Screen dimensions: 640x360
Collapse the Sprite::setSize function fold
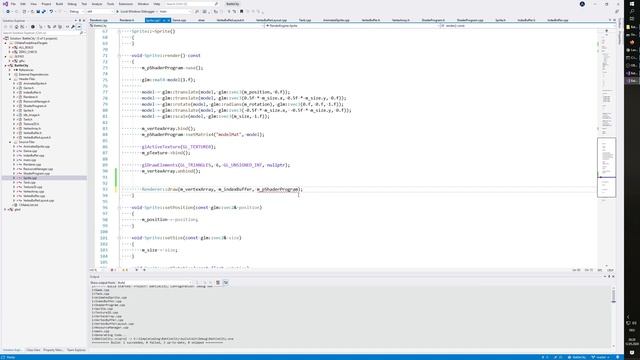tap(119, 238)
